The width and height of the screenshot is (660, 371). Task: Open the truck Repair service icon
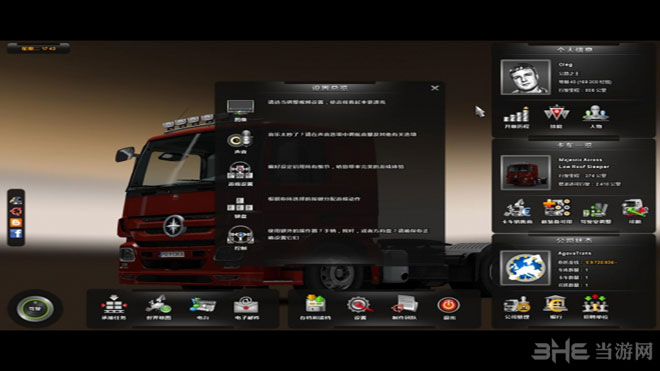coord(635,209)
